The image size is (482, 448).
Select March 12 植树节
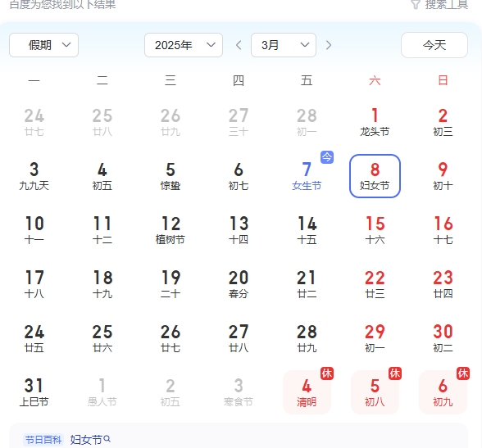(171, 230)
